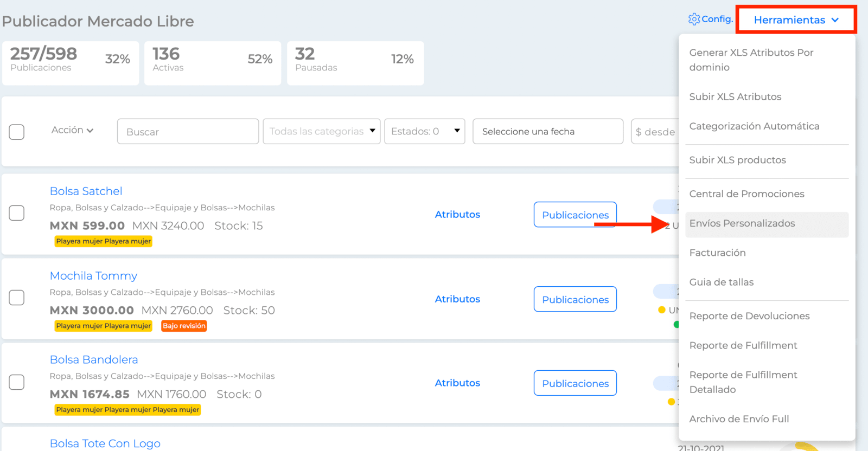Viewport: 868px width, 451px height.
Task: Open the Bolsa Bandolera product link
Action: 94,360
